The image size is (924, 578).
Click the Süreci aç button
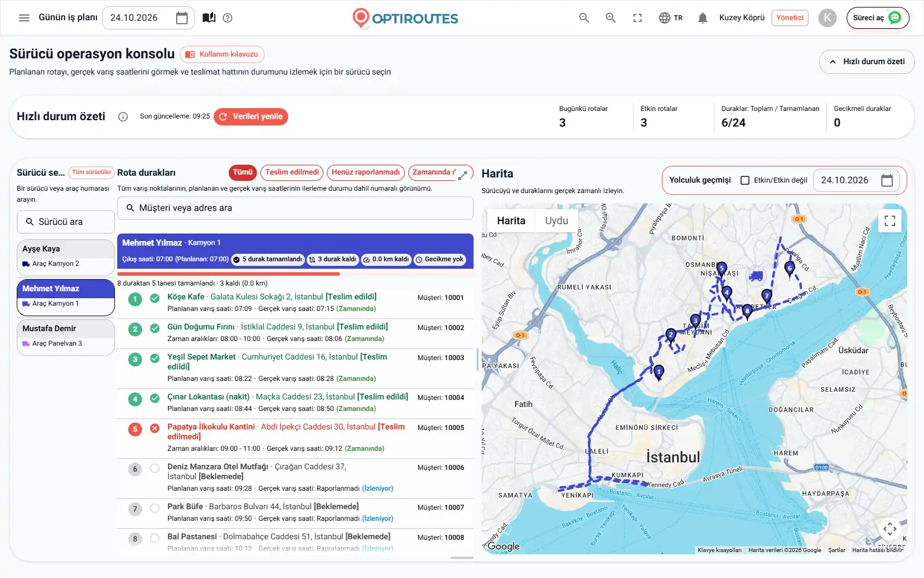coord(878,18)
